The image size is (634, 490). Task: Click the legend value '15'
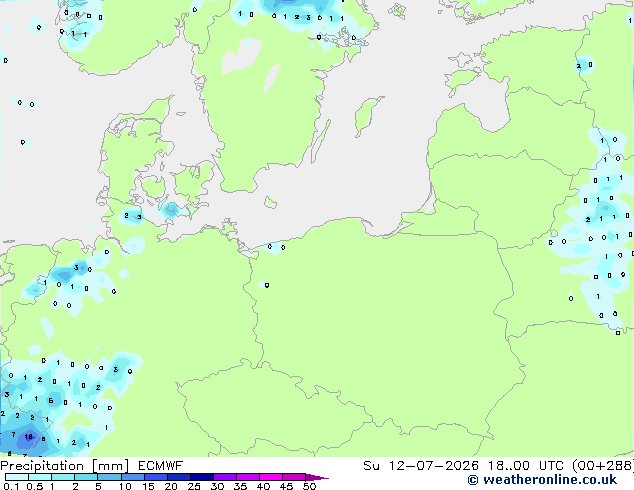click(148, 486)
